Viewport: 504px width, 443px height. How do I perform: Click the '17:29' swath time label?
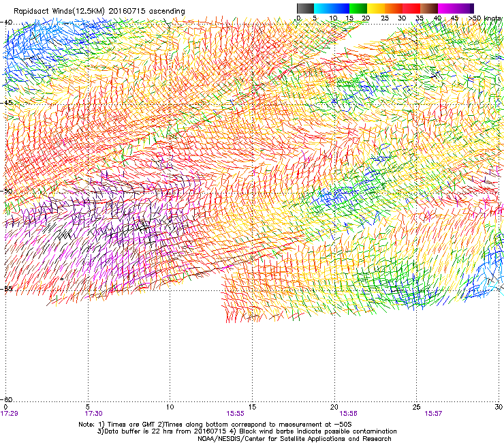click(10, 414)
